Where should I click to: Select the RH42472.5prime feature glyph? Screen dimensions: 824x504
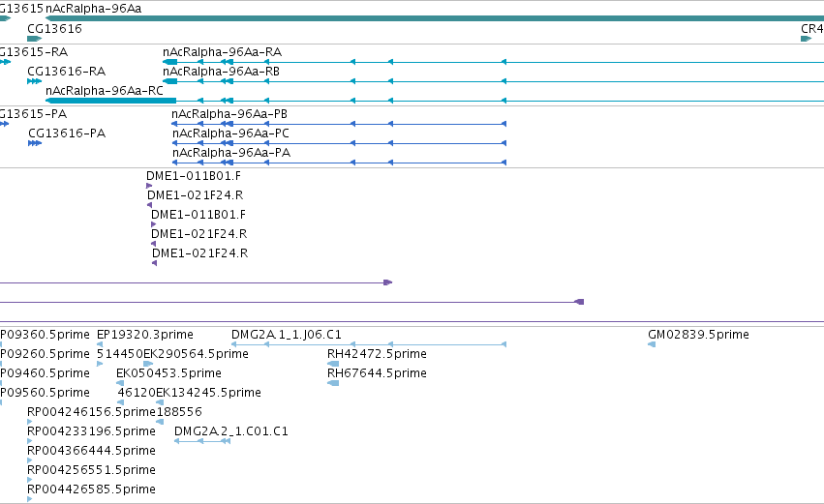(x=333, y=364)
